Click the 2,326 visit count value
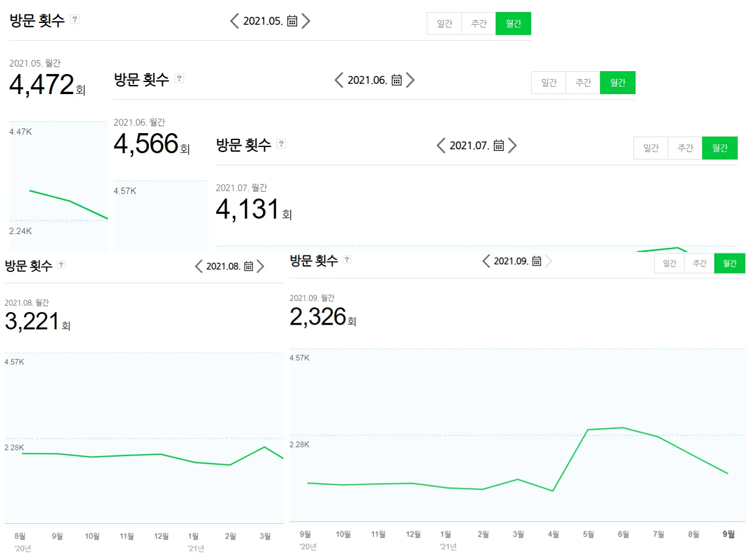Viewport: 748px width, 560px height. [318, 317]
